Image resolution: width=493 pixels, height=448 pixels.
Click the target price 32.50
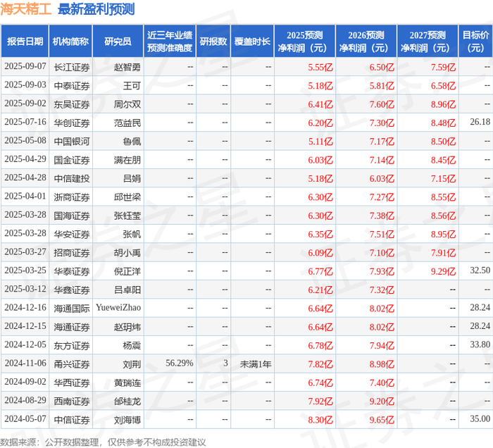click(480, 270)
